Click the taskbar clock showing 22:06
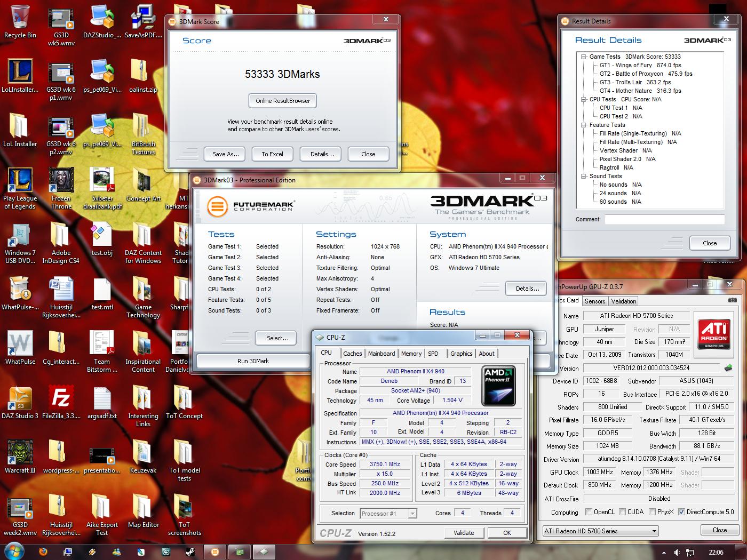The height and width of the screenshot is (560, 747). (716, 553)
